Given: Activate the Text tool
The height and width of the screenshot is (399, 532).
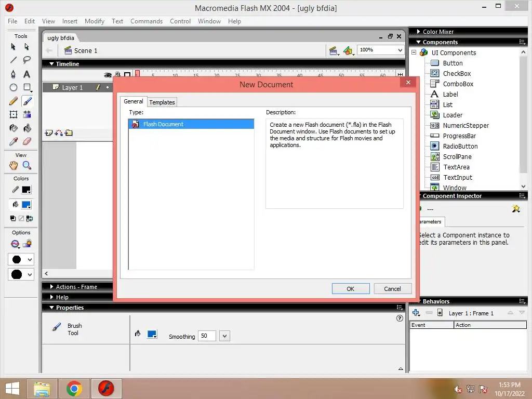Looking at the screenshot, I should (x=27, y=74).
